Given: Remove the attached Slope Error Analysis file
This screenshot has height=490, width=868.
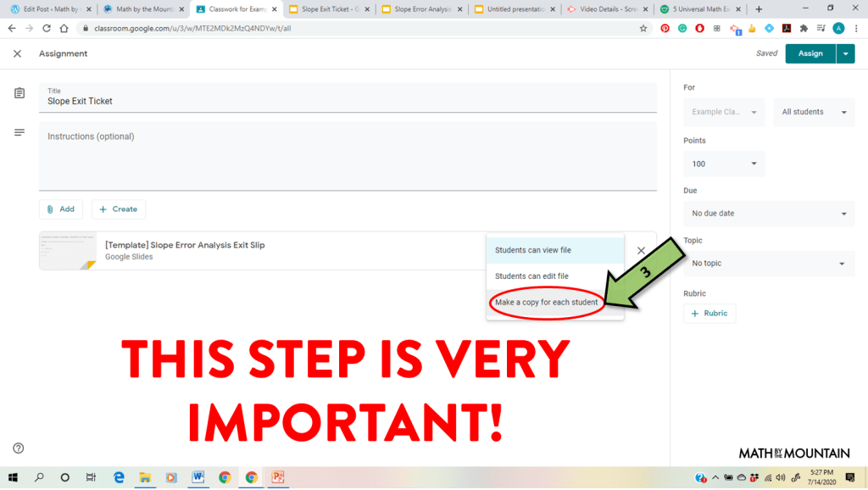Looking at the screenshot, I should [641, 251].
